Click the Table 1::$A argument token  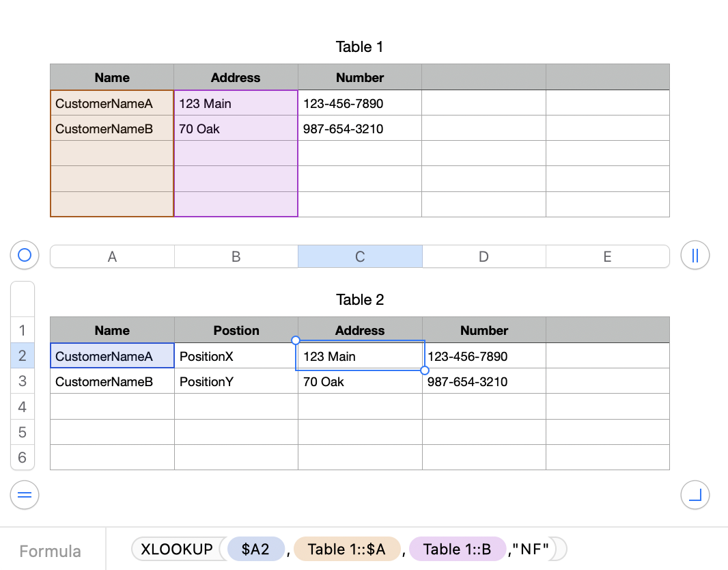click(x=347, y=548)
